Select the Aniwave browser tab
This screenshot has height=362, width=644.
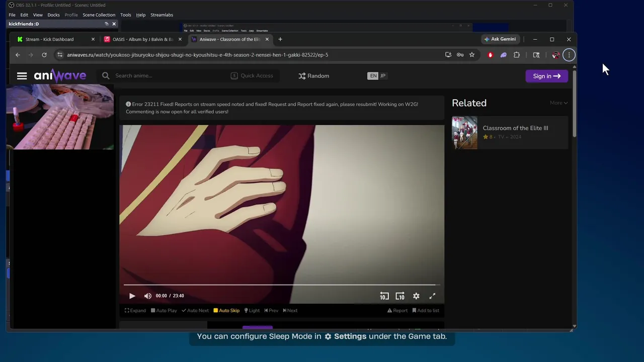click(x=230, y=39)
